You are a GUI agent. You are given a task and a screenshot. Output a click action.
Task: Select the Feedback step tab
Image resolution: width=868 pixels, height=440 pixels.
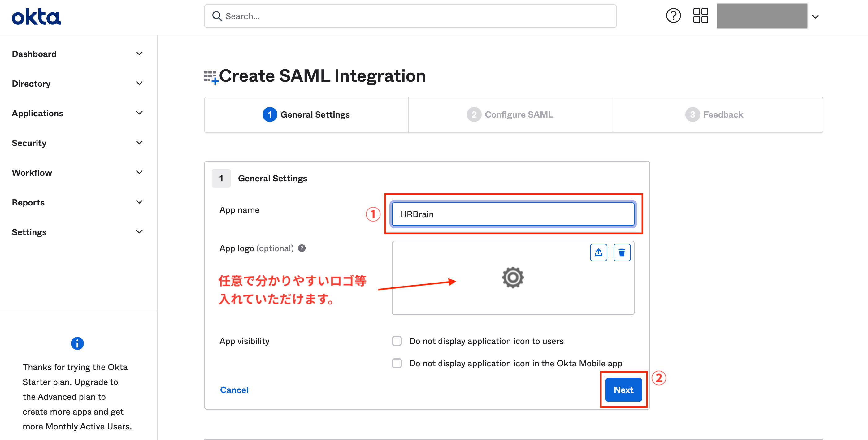717,114
